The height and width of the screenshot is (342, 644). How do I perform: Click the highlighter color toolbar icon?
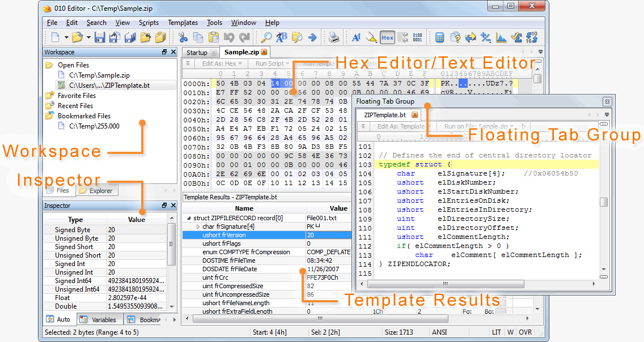pos(371,38)
